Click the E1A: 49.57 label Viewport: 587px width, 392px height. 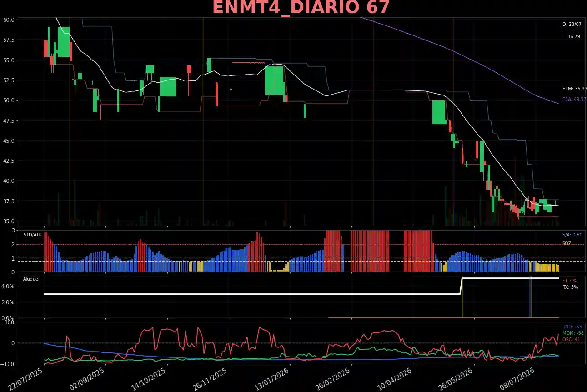(x=574, y=99)
